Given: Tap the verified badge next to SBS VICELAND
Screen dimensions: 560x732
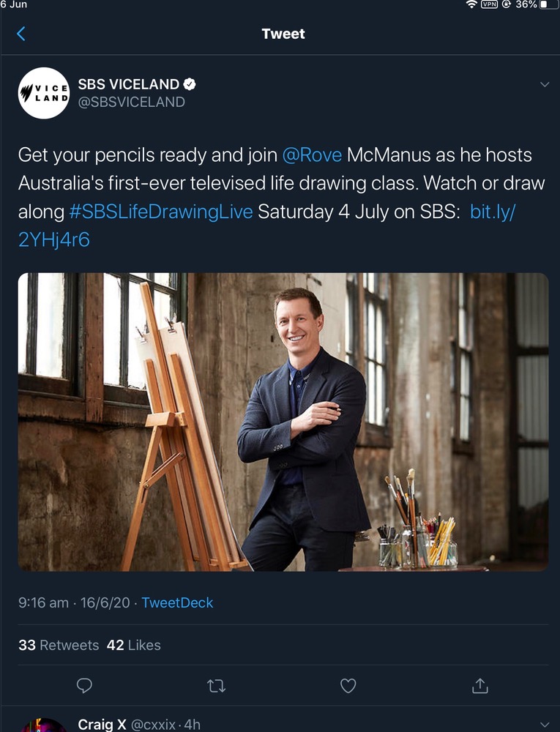Looking at the screenshot, I should (190, 84).
